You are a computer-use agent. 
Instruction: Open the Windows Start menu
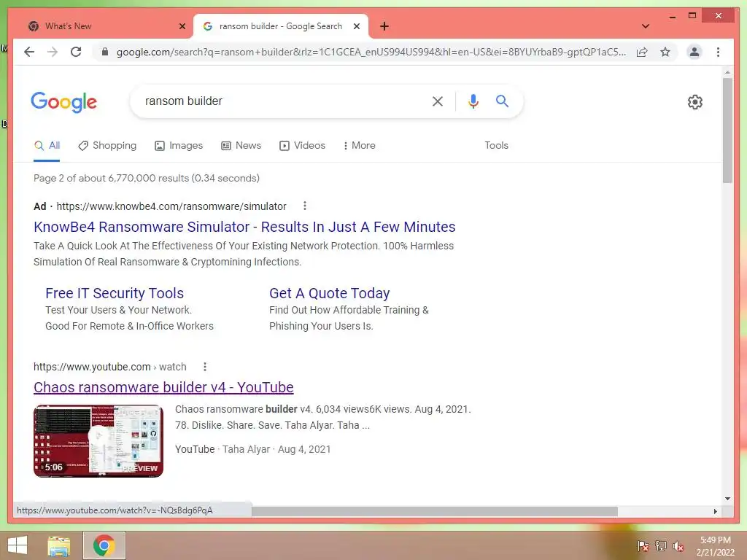18,545
